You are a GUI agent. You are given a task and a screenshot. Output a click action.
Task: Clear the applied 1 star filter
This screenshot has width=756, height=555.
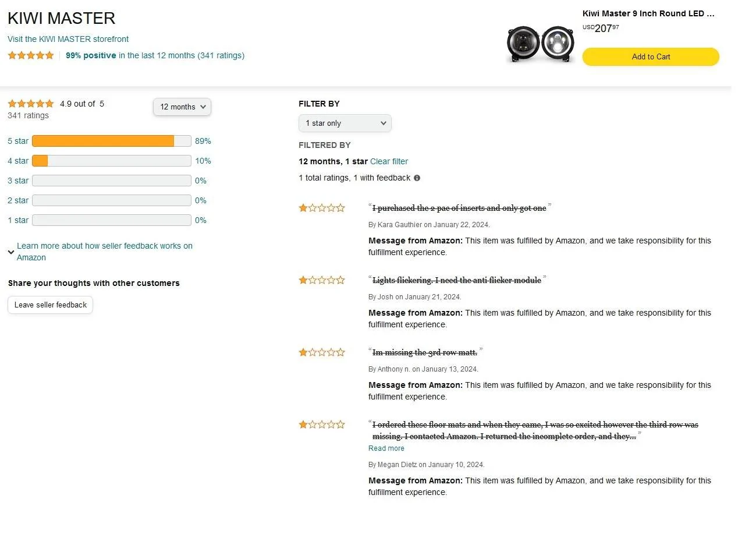pyautogui.click(x=389, y=161)
